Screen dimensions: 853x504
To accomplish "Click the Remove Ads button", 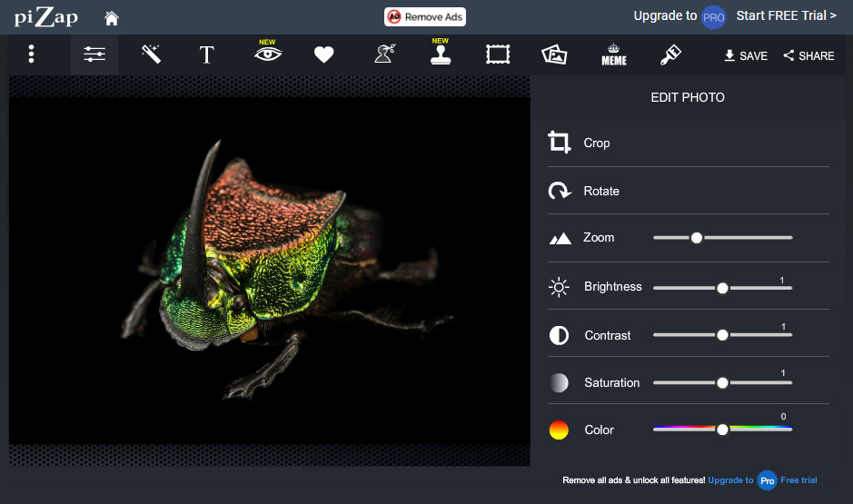I will click(x=425, y=17).
